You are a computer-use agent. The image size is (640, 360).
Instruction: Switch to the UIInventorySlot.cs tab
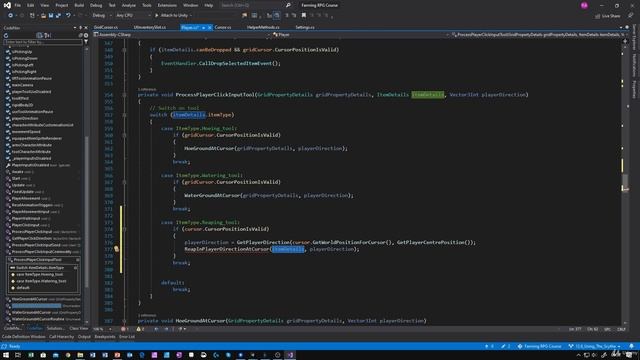coord(149,27)
